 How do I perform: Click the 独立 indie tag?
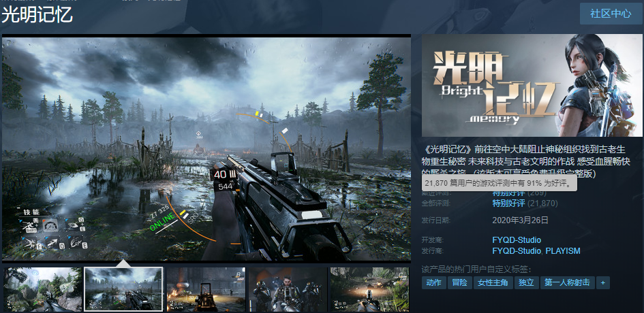527,282
